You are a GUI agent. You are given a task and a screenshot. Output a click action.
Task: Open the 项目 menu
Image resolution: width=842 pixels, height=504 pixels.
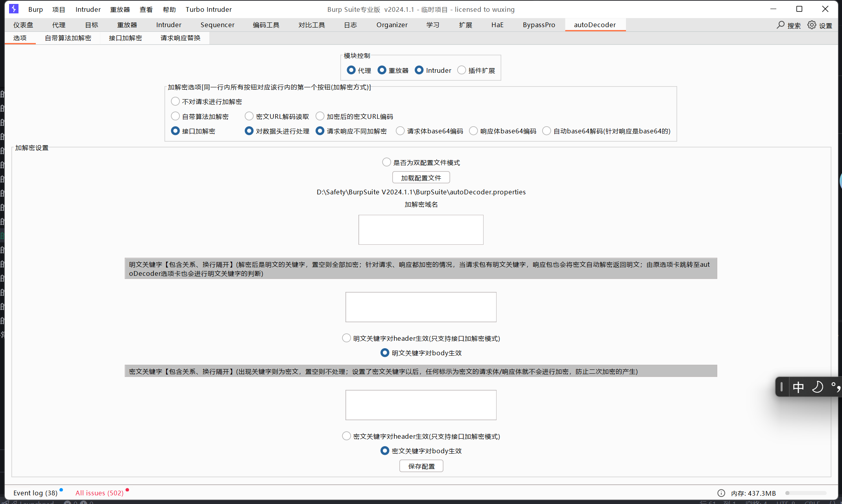[59, 9]
